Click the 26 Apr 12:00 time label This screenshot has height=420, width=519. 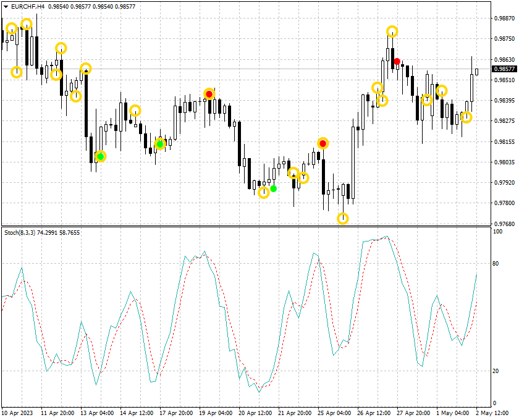pos(374,413)
